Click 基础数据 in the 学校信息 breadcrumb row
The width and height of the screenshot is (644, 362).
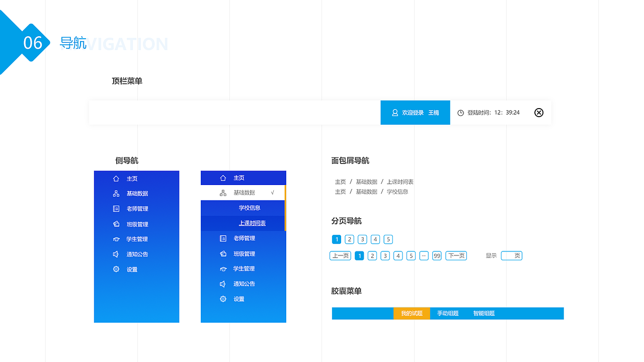click(366, 192)
